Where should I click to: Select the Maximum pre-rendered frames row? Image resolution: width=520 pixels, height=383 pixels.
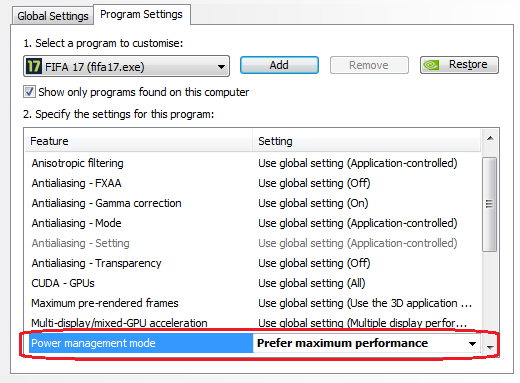(253, 303)
